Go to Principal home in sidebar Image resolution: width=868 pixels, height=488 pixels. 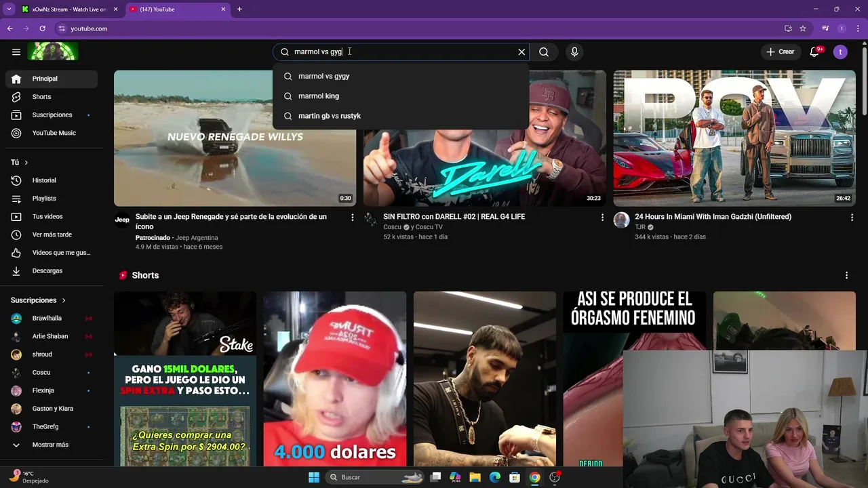coord(52,79)
